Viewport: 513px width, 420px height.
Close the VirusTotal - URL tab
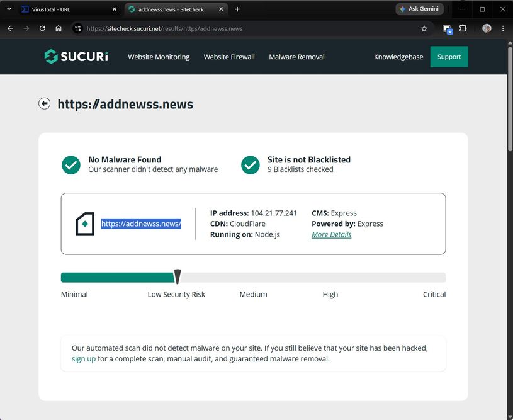coord(115,9)
